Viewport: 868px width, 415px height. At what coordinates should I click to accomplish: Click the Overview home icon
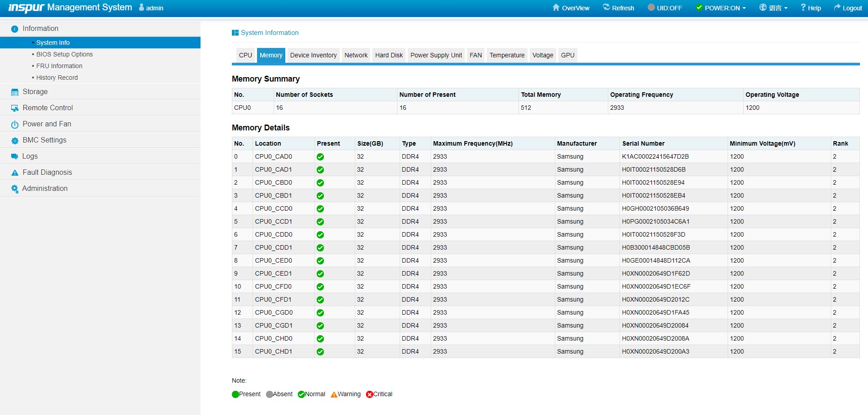coord(556,8)
